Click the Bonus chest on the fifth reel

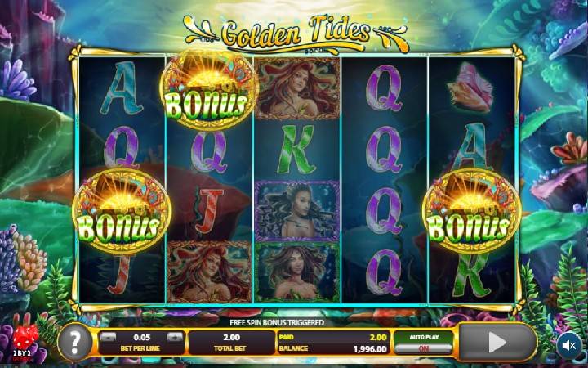click(471, 211)
